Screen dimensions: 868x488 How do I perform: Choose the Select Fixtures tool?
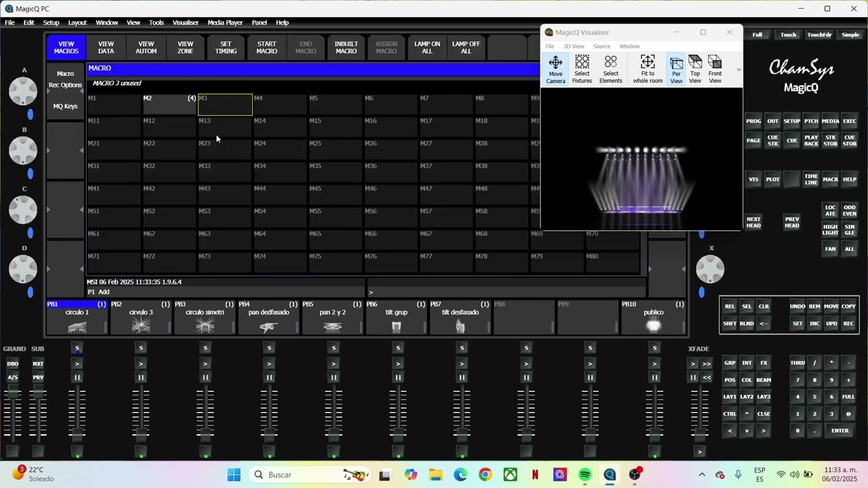pos(582,70)
